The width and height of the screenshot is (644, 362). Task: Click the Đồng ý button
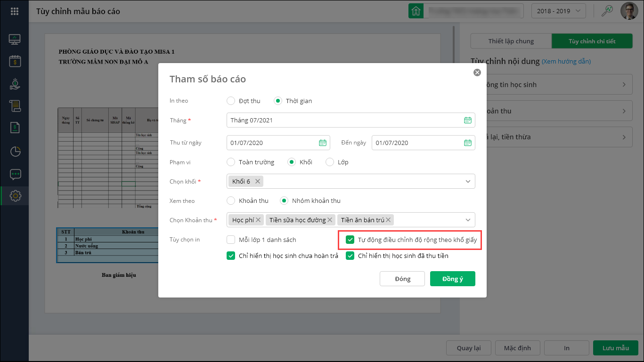(452, 279)
